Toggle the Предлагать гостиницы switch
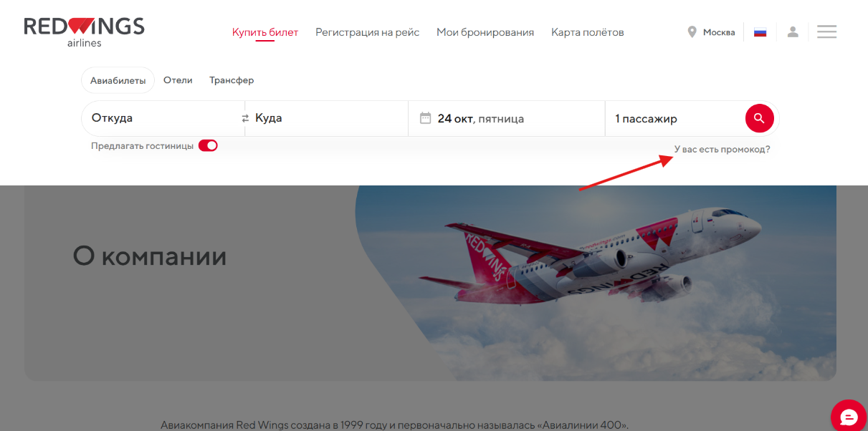Screen dimensions: 868x431 (208, 145)
